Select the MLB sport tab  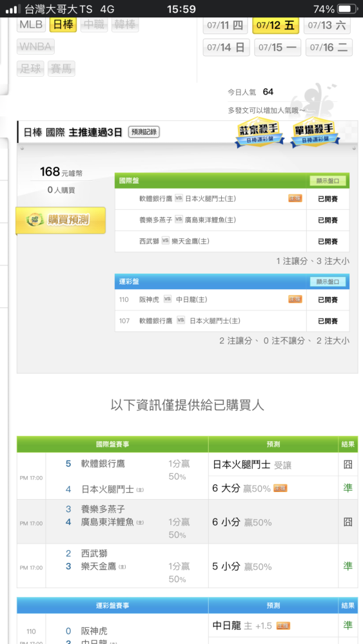(31, 24)
